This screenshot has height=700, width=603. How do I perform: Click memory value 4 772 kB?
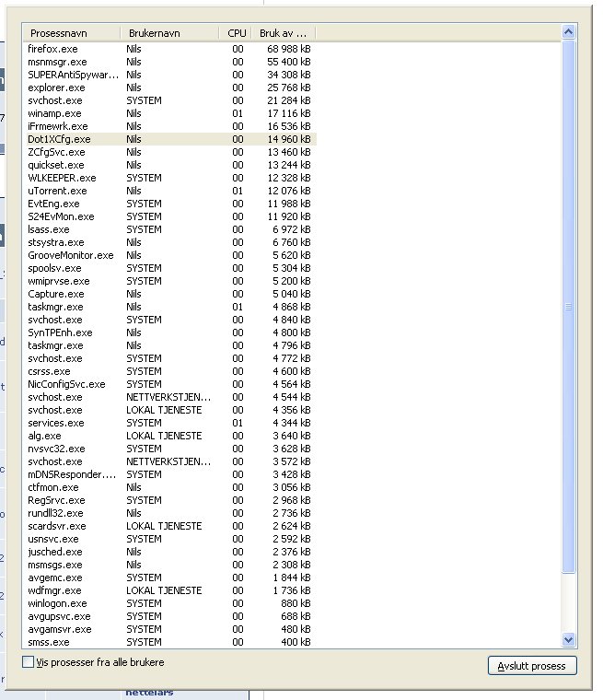click(292, 358)
